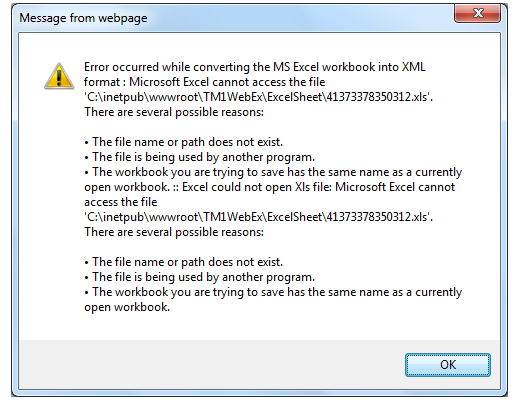Screen dimensions: 524x400
Task: Click the "Error occurred while converting" line
Action: [255, 67]
